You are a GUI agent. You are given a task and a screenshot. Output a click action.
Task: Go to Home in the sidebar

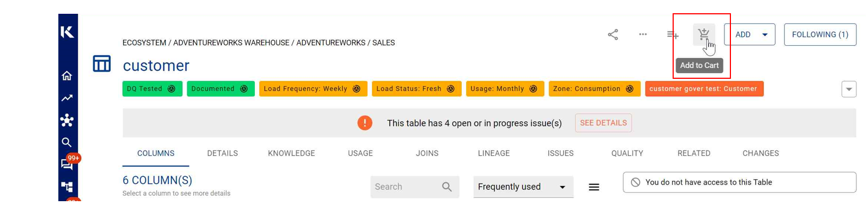pos(67,76)
